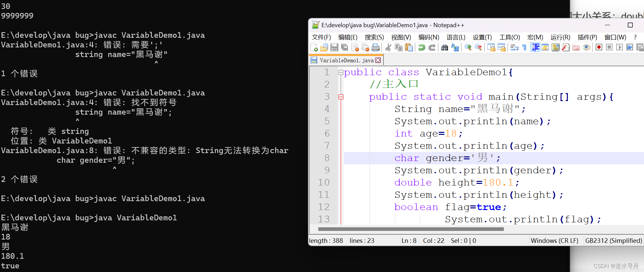Click the New file icon in Notepad++
Image resolution: width=644 pixels, height=272 pixels.
(314, 48)
